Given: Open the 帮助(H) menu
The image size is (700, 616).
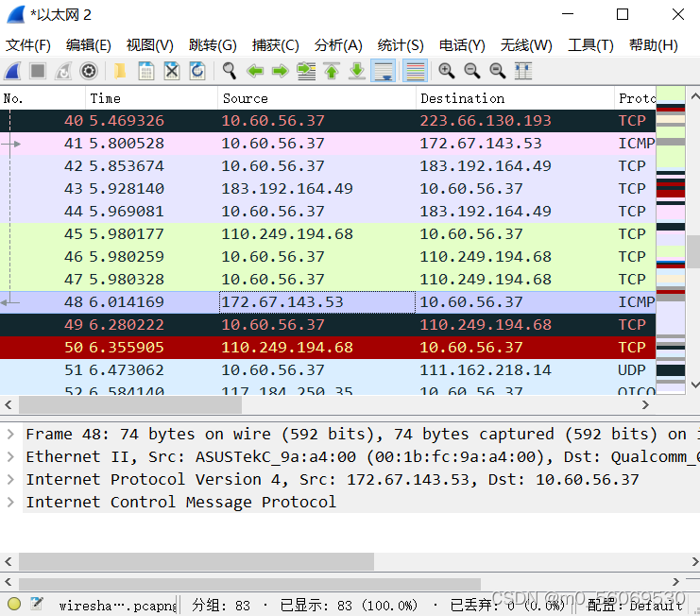Looking at the screenshot, I should (x=654, y=45).
